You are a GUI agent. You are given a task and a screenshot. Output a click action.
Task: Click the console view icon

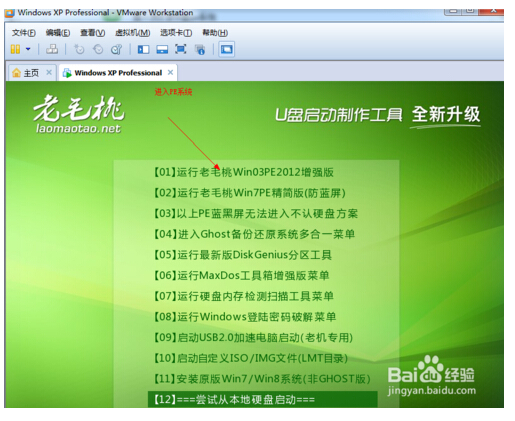tap(227, 49)
